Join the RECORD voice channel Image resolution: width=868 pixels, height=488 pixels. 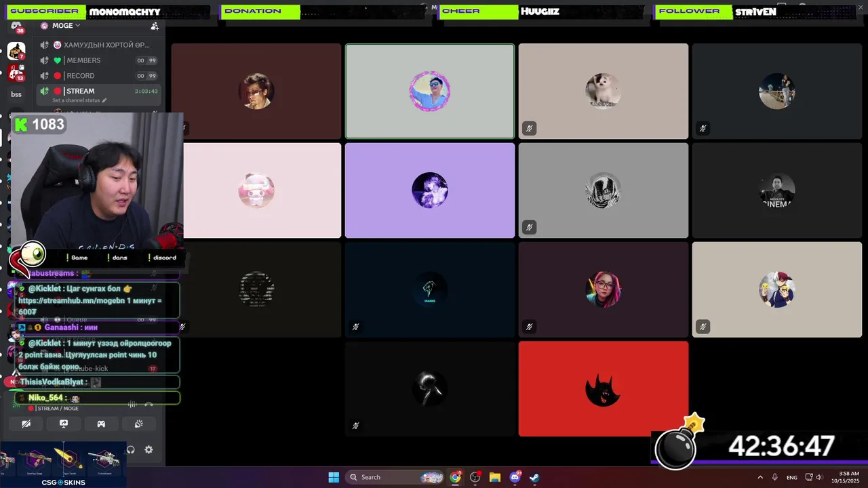pyautogui.click(x=98, y=76)
